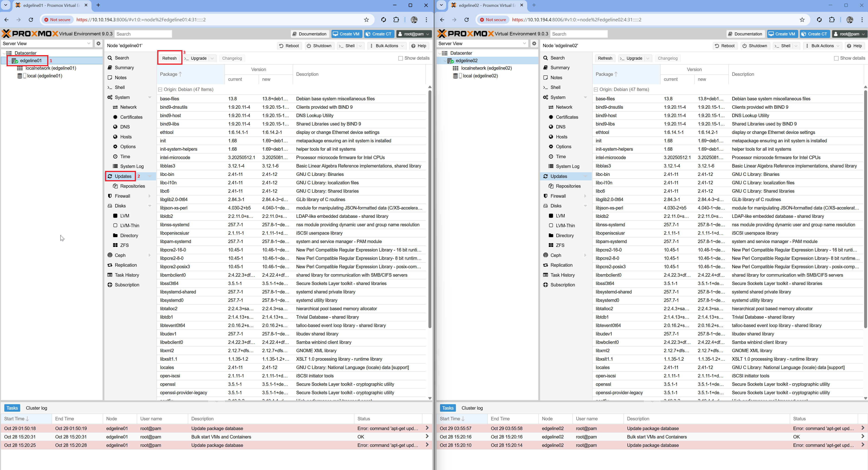Bookmark the edgeline01 page with the star icon
Viewport: 868px width, 470px height.
(x=367, y=20)
